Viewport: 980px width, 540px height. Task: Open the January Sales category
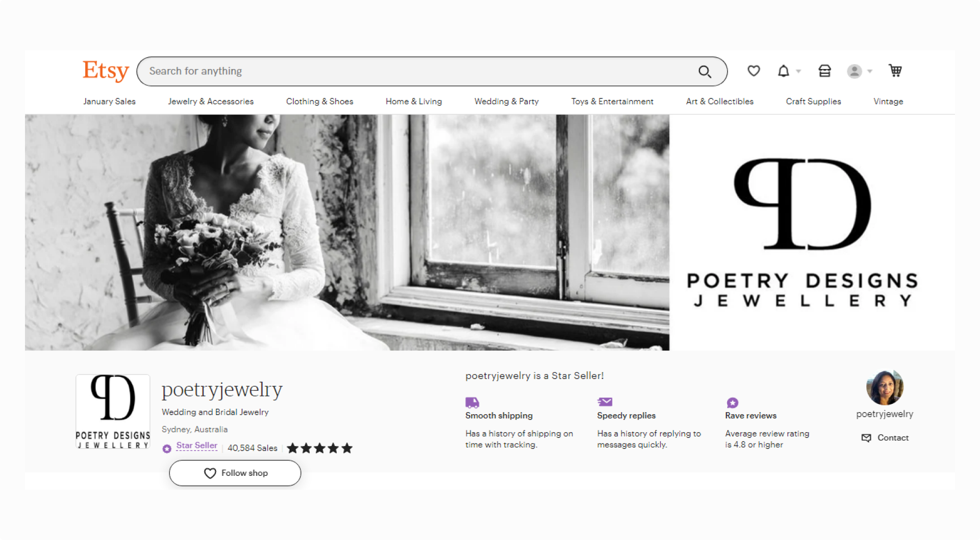tap(109, 101)
